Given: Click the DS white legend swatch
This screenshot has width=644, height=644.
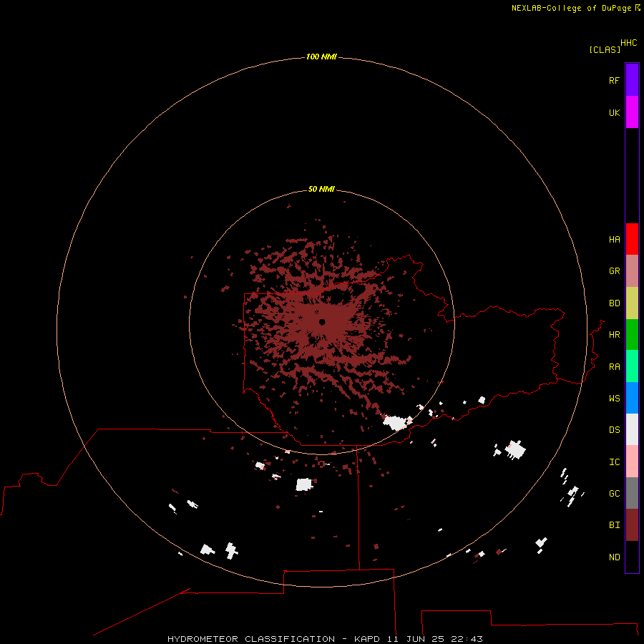Looking at the screenshot, I should pos(632,429).
